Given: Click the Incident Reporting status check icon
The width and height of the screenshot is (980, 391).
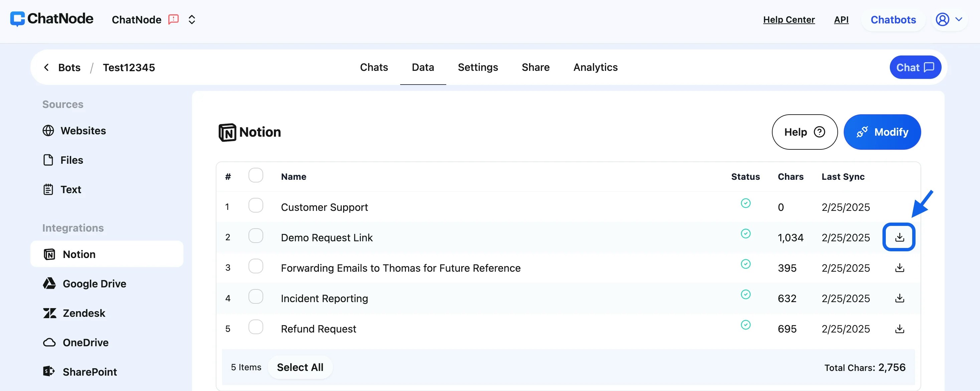Looking at the screenshot, I should (746, 295).
